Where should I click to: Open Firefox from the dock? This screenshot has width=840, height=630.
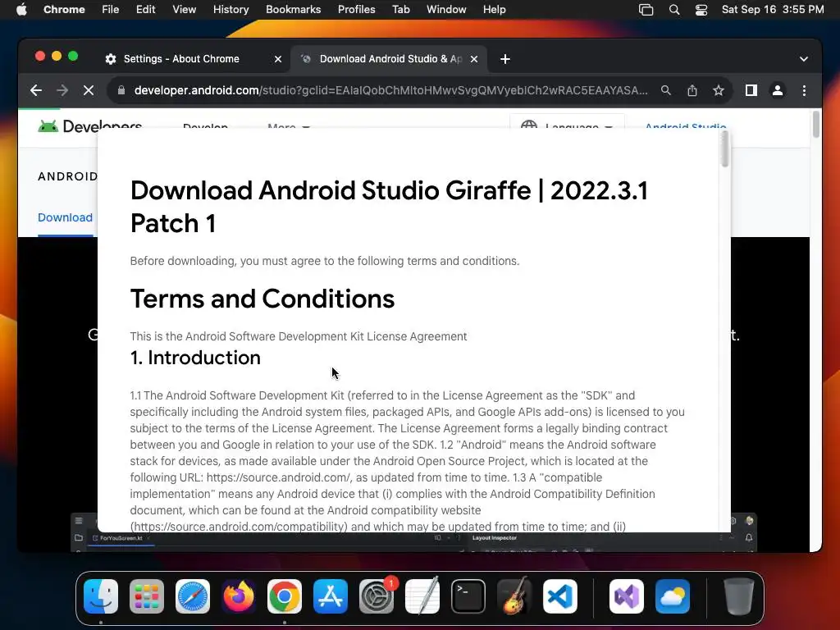239,596
